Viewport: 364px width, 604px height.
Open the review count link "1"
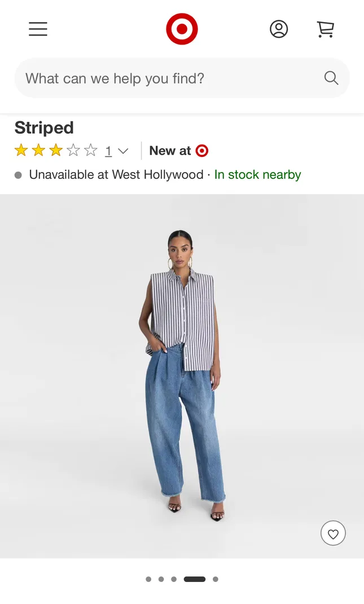[108, 151]
